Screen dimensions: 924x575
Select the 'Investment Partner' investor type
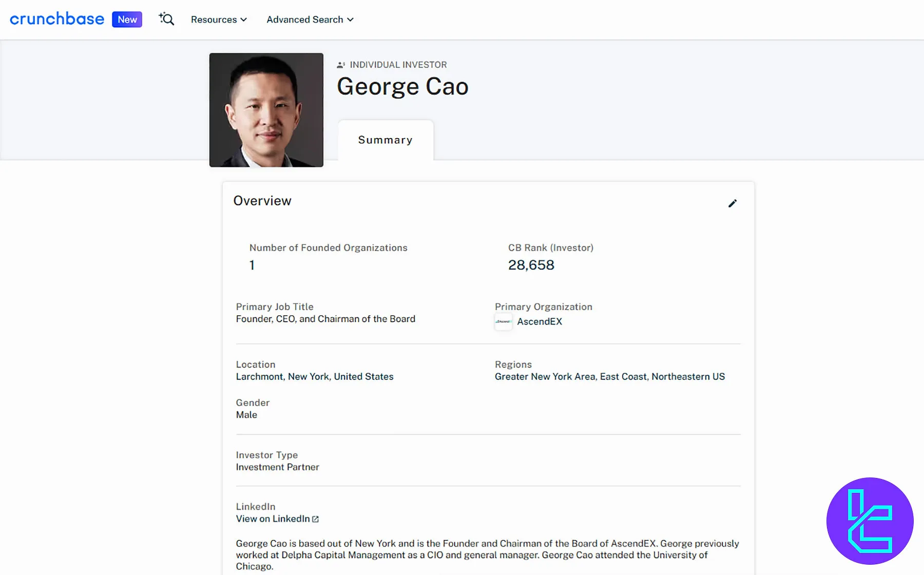click(x=278, y=467)
